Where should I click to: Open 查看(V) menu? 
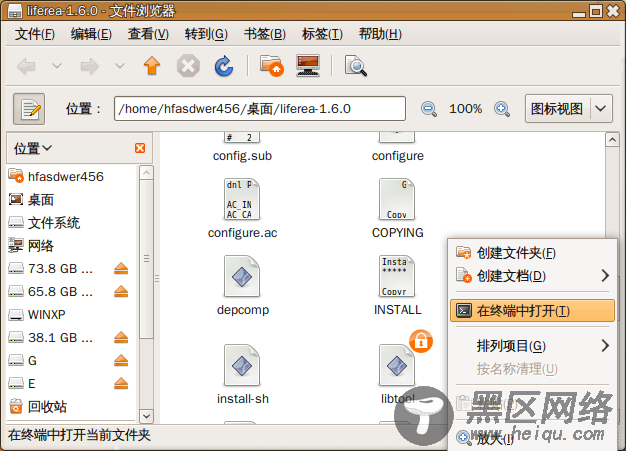pos(148,34)
